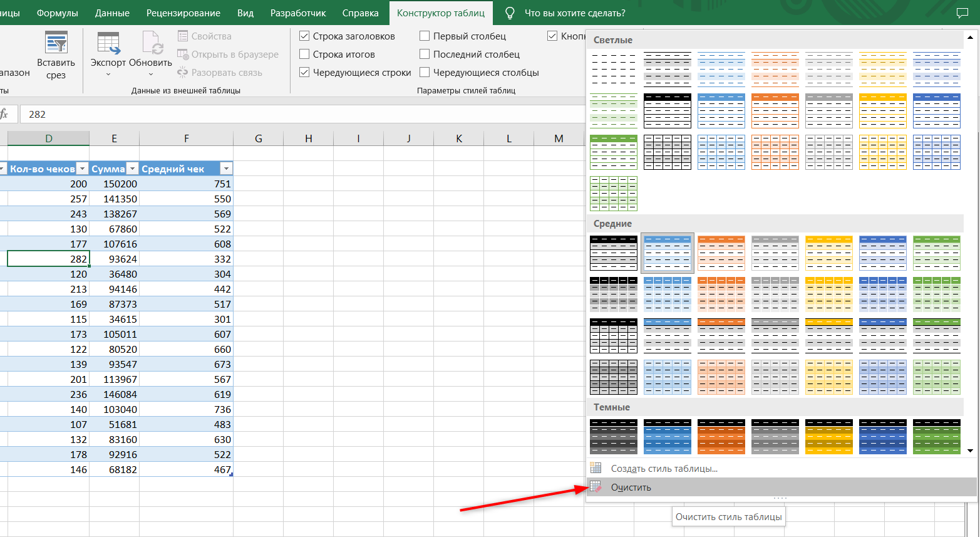The image size is (980, 537).
Task: Select the black dark table style
Action: point(614,436)
